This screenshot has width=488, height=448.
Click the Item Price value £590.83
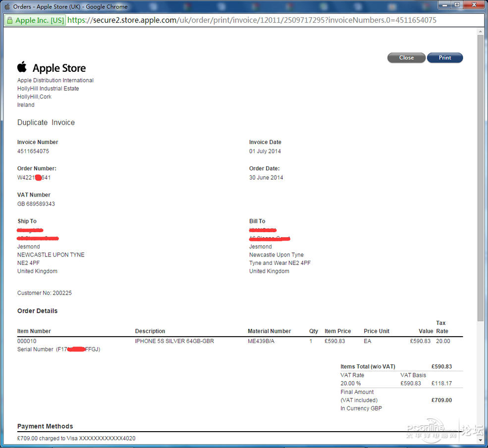334,341
